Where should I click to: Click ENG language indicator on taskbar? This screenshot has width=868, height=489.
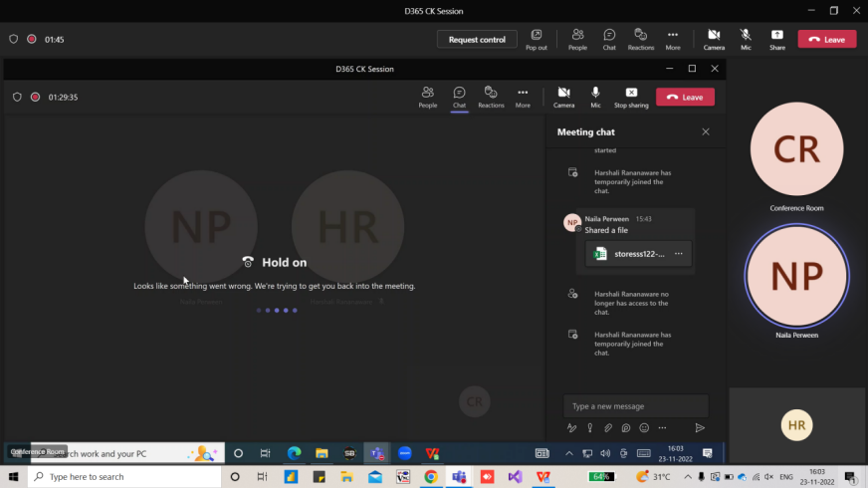point(786,477)
